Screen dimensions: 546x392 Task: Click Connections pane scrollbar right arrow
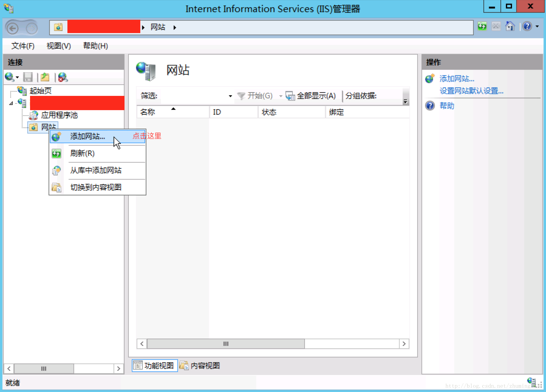point(118,369)
